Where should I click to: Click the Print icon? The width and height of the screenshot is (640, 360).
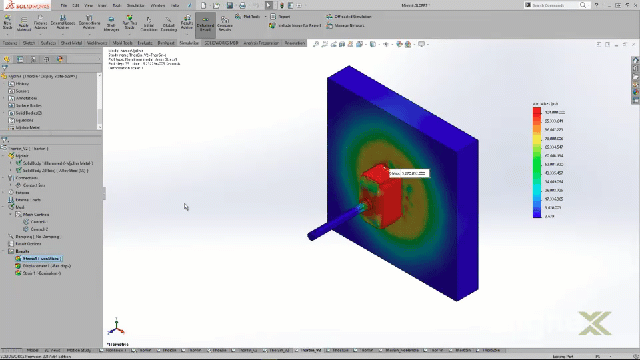click(x=242, y=5)
